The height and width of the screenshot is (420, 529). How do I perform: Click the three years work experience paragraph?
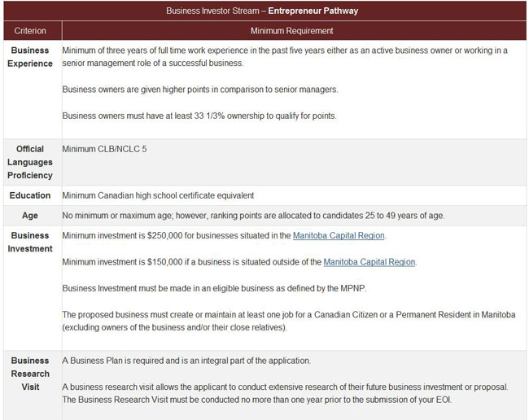(x=284, y=57)
